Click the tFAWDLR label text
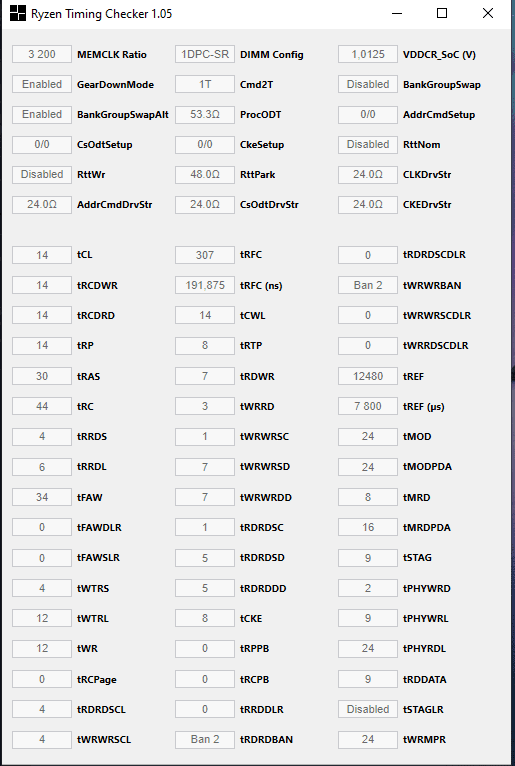The height and width of the screenshot is (766, 515). [99, 528]
